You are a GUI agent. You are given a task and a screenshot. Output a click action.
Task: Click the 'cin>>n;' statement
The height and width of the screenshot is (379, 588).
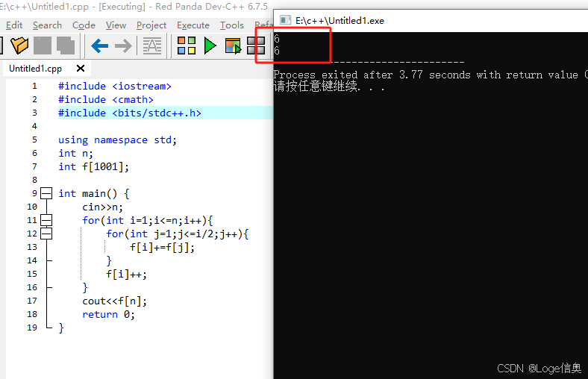coord(102,207)
